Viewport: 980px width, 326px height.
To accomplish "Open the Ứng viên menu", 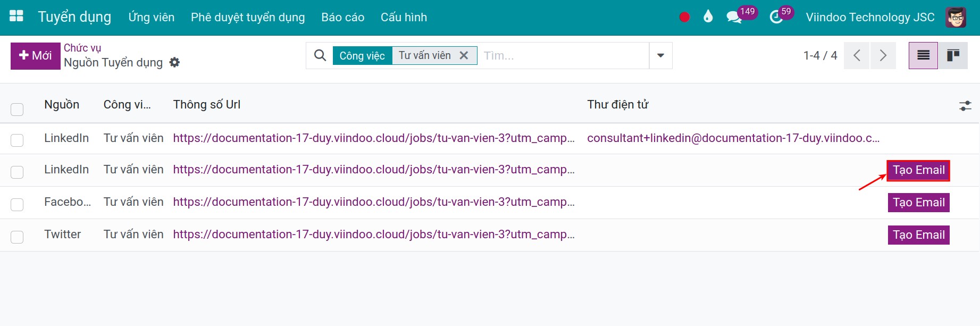I will click(x=152, y=17).
